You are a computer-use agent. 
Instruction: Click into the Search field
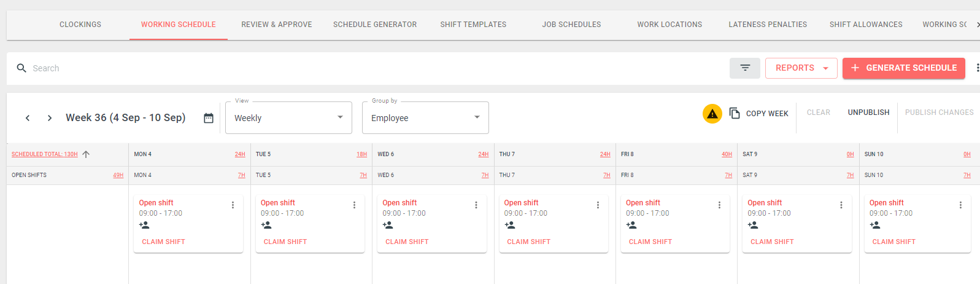(368, 68)
